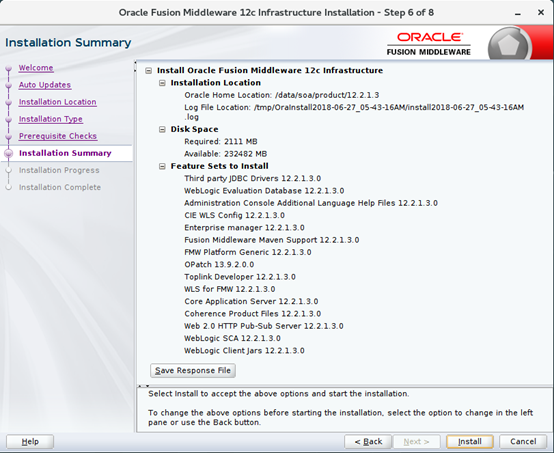Return to the Installation Location step
The width and height of the screenshot is (554, 453).
58,102
